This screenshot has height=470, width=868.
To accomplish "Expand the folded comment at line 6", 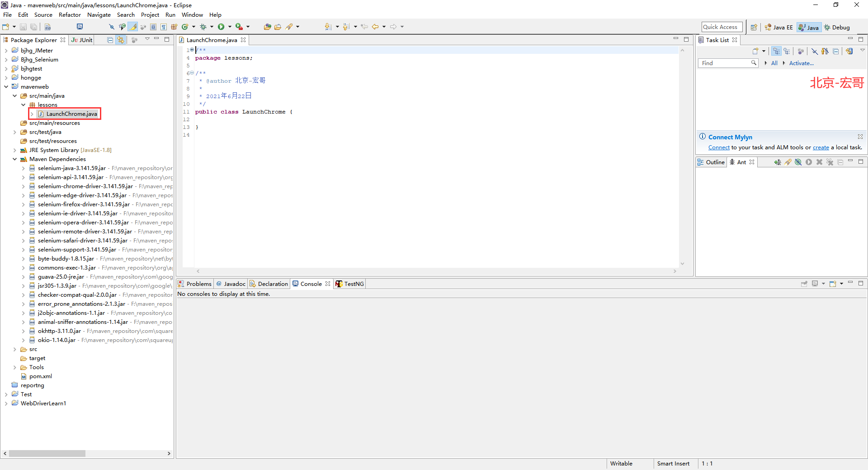I will [192, 73].
